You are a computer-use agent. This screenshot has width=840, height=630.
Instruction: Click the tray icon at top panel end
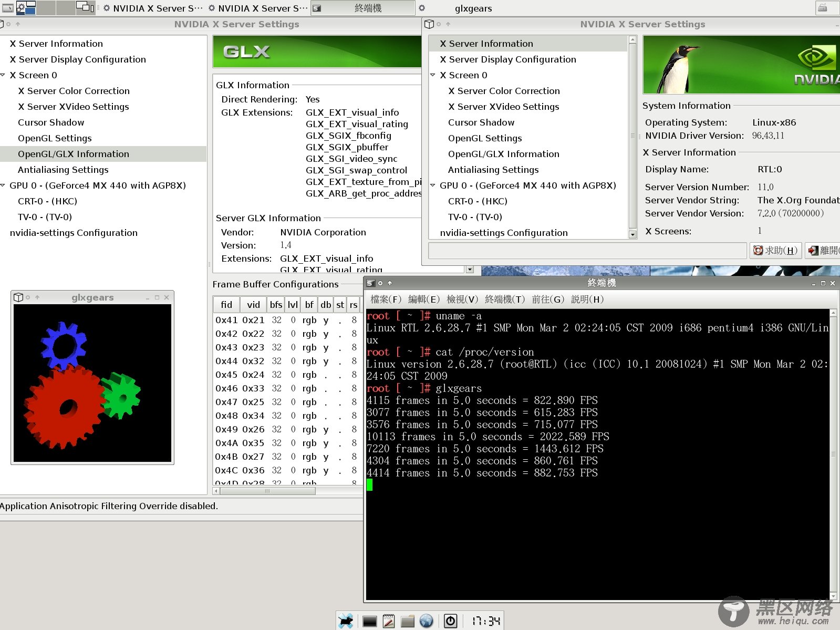tap(823, 7)
